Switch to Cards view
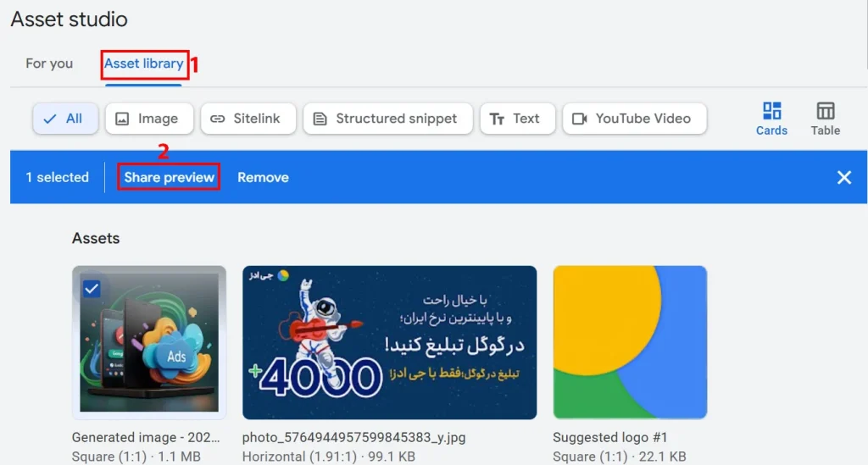868x465 pixels. pyautogui.click(x=771, y=119)
